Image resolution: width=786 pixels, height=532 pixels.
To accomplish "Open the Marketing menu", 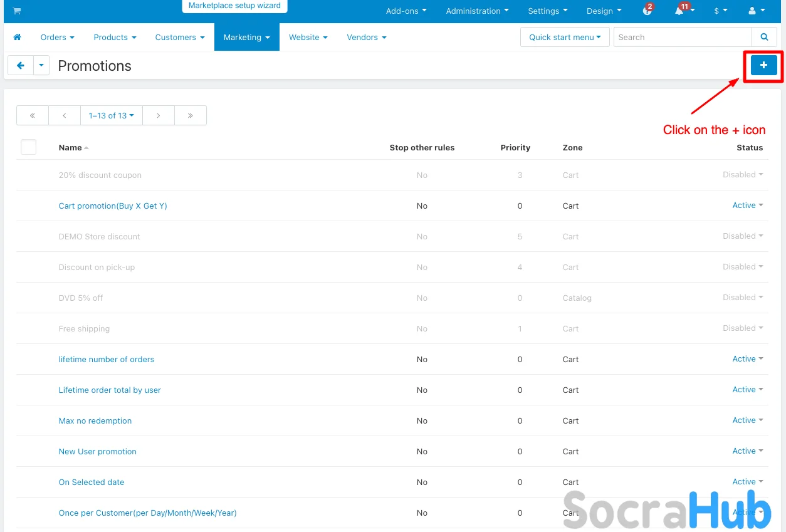I will click(246, 37).
